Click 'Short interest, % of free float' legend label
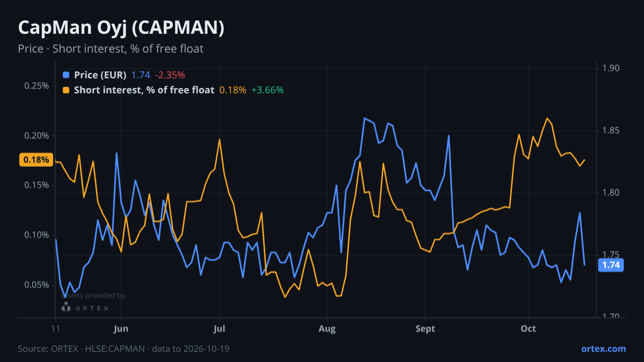 pyautogui.click(x=144, y=90)
